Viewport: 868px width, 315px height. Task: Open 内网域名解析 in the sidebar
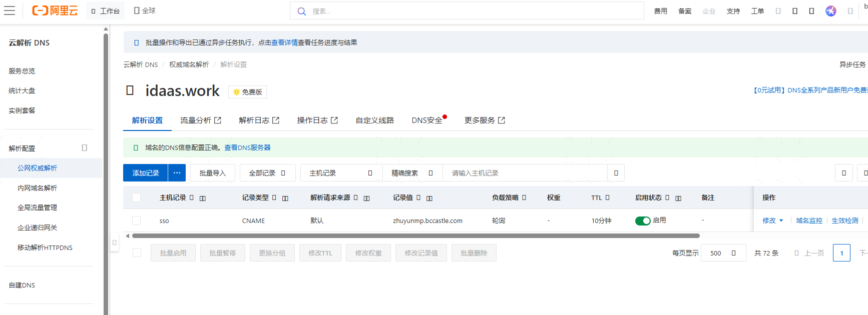[x=37, y=188]
